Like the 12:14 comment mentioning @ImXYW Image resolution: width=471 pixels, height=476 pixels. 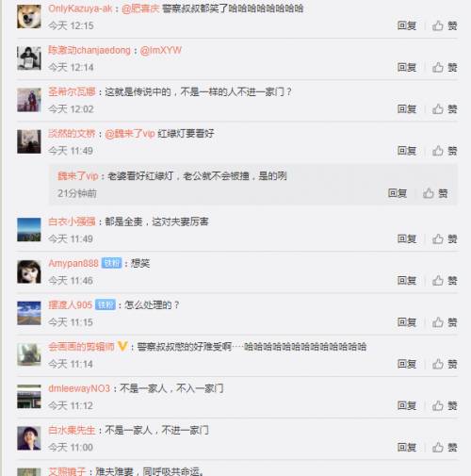(x=445, y=67)
